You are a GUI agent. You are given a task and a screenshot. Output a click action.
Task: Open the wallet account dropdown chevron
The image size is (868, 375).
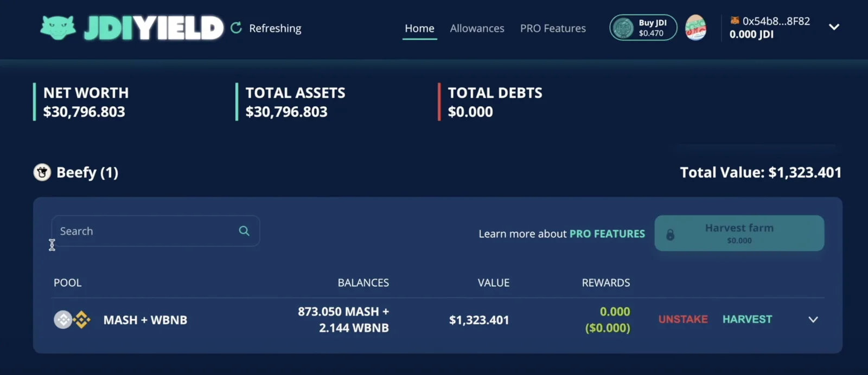click(x=834, y=27)
